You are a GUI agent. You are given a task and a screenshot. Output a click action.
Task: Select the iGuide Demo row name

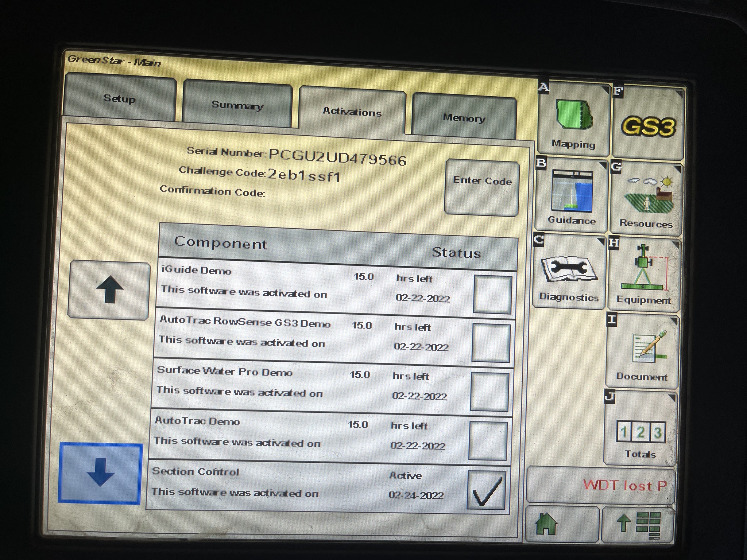197,270
